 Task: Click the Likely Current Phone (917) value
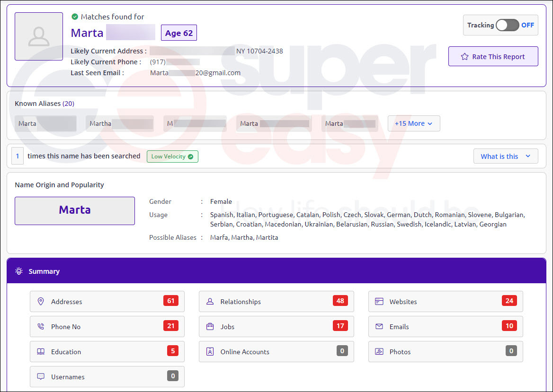(175, 62)
